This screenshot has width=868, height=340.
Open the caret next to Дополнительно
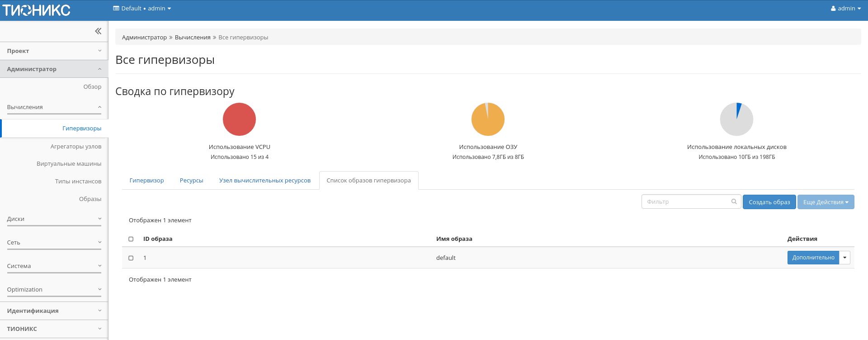[844, 258]
